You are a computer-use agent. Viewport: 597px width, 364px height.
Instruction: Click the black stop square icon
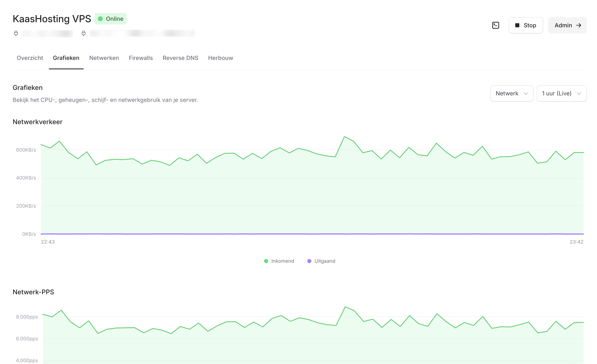tap(517, 25)
